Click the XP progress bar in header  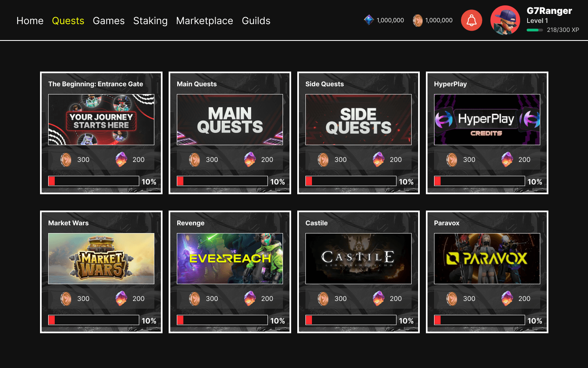(535, 30)
